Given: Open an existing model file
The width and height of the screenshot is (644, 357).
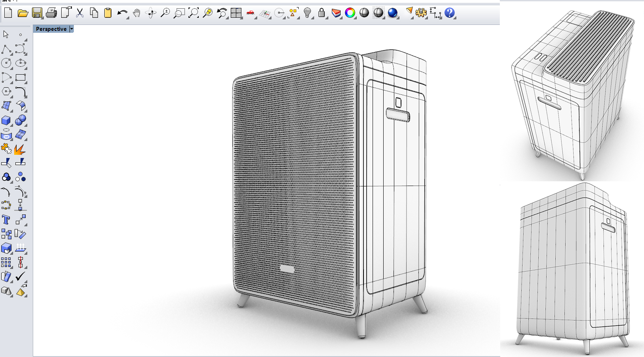Looking at the screenshot, I should (x=23, y=13).
